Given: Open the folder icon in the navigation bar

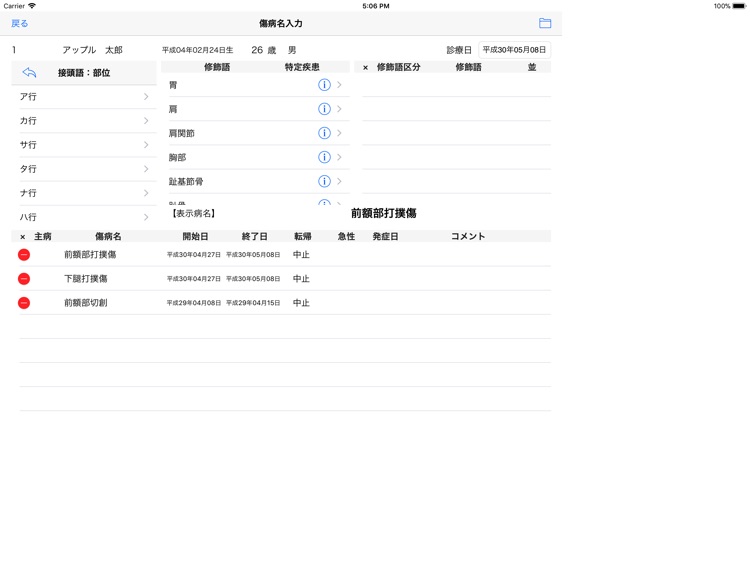Looking at the screenshot, I should coord(545,23).
